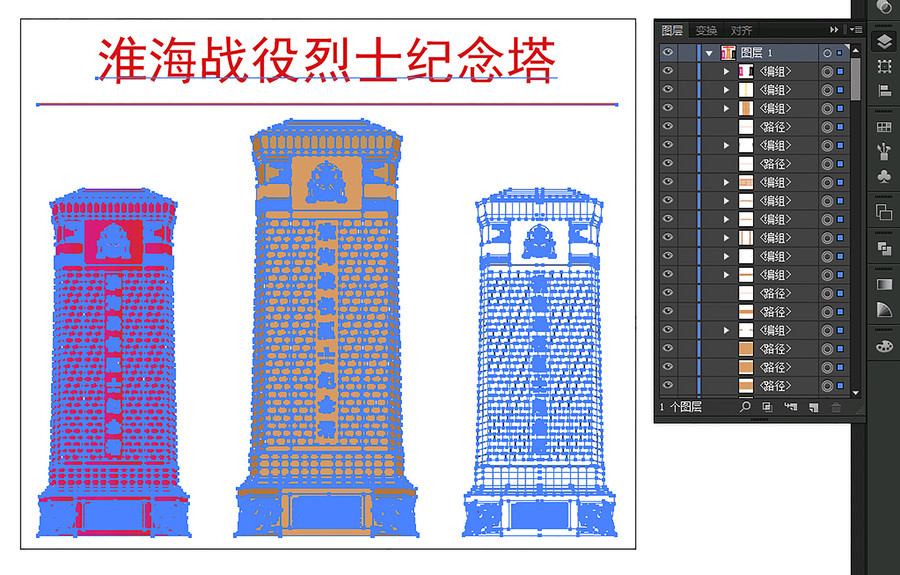Open the Pathfinder panel dock icon
This screenshot has width=900, height=575.
(x=884, y=248)
